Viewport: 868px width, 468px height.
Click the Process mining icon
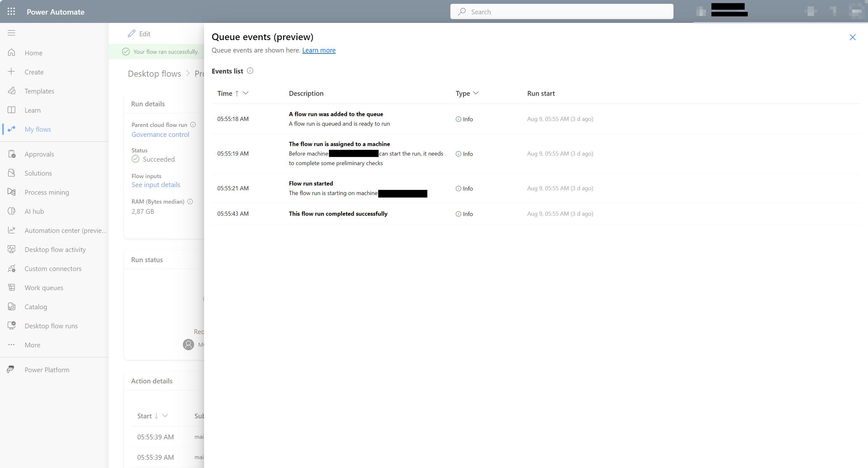coord(11,192)
